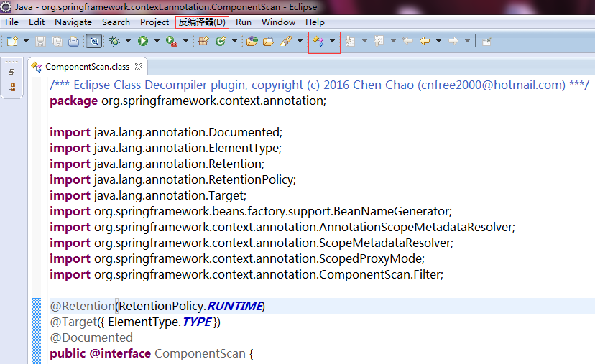Click the Restore minimized view icon
The height and width of the screenshot is (364, 595).
[x=11, y=72]
